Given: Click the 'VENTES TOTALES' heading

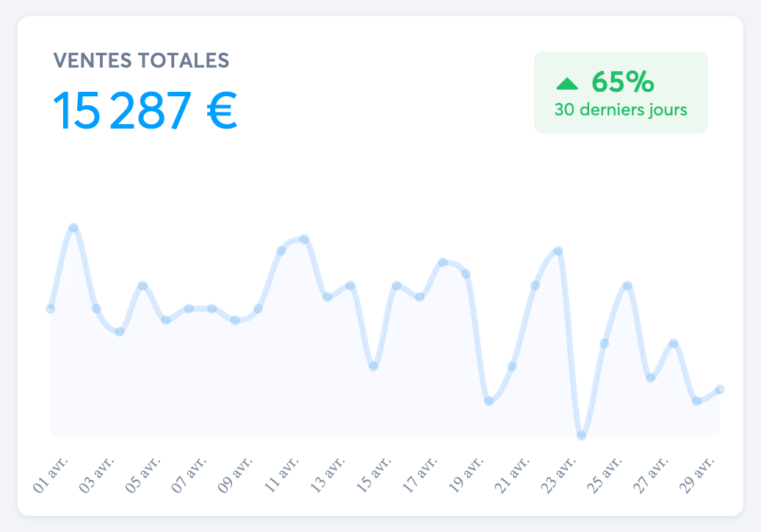Looking at the screenshot, I should point(142,60).
